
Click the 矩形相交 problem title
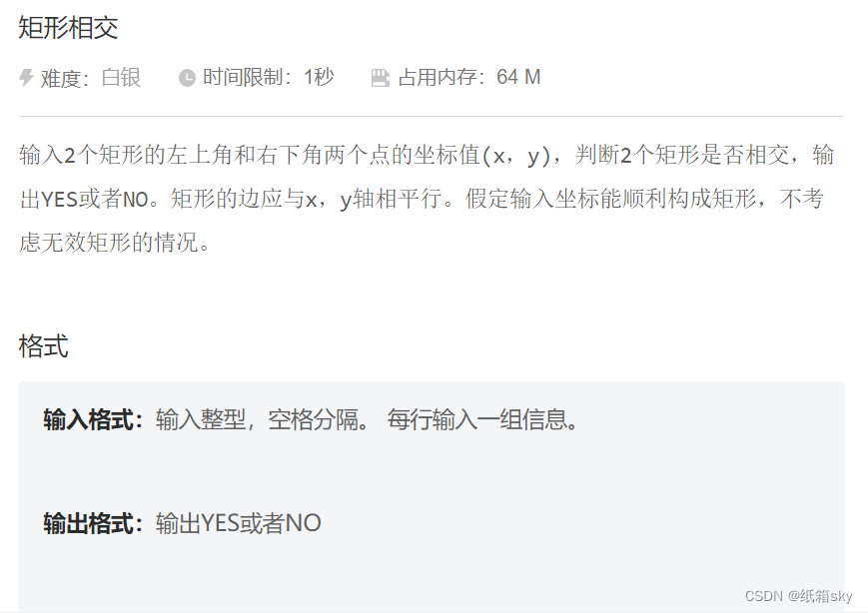(x=68, y=28)
